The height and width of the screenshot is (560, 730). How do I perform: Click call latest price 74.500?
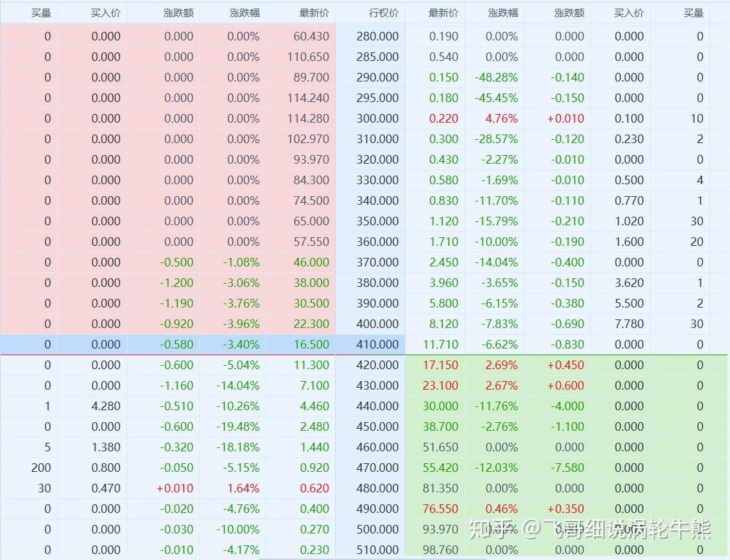[x=311, y=200]
